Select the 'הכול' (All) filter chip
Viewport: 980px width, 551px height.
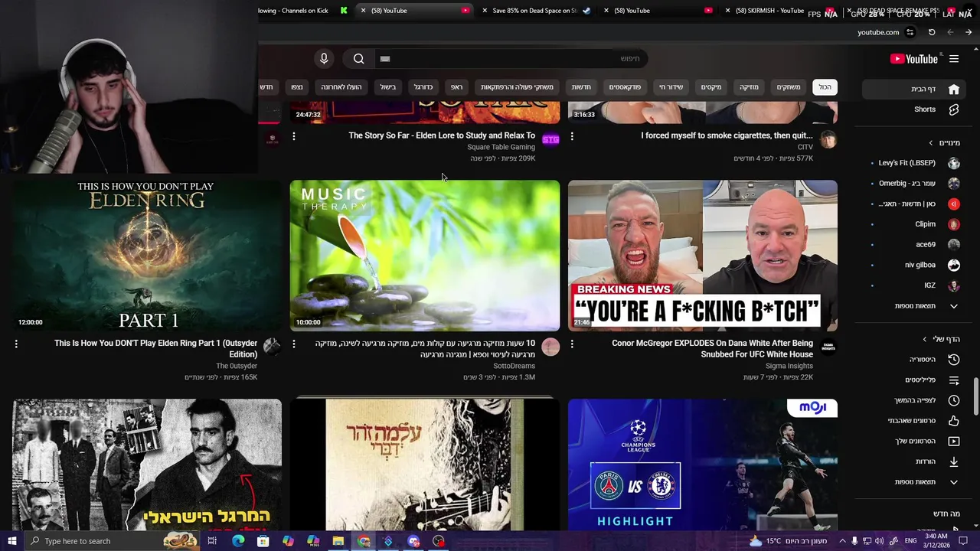825,87
